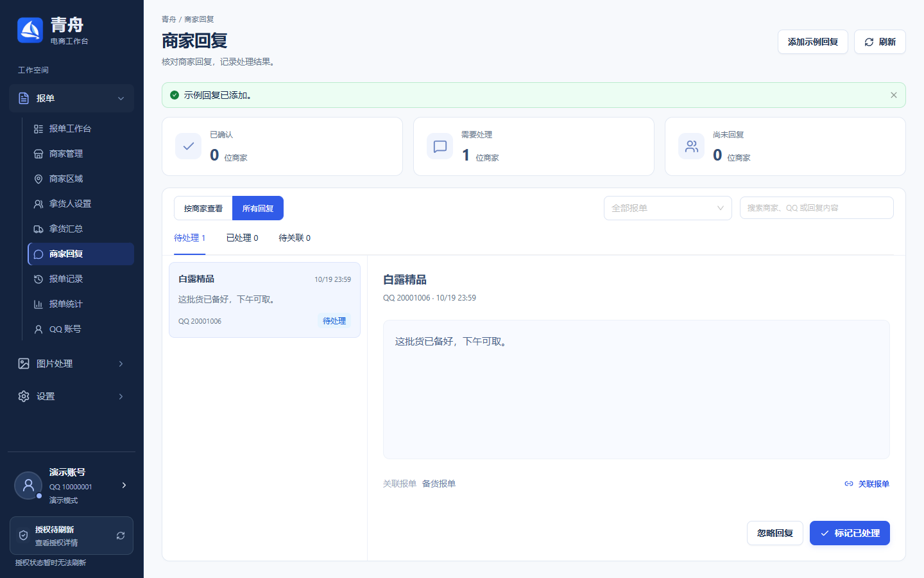The width and height of the screenshot is (924, 578).
Task: Select 商家回复 in the sidebar
Action: coord(81,254)
